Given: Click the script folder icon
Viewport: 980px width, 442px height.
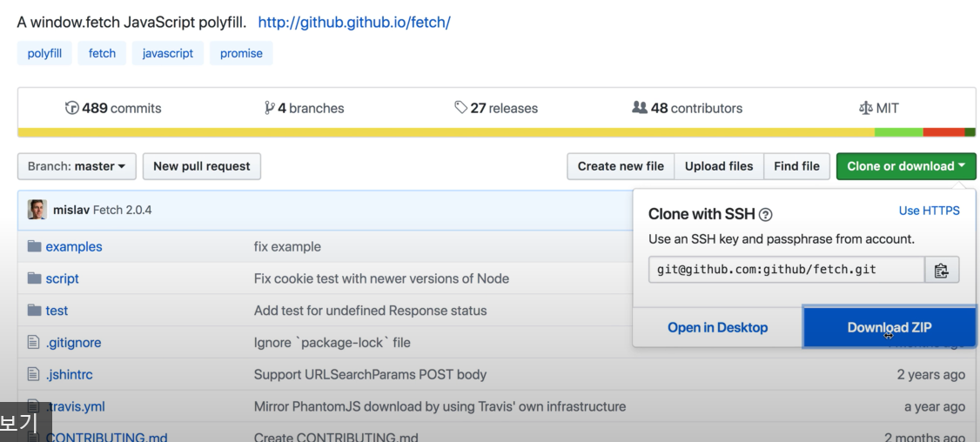Looking at the screenshot, I should coord(35,278).
